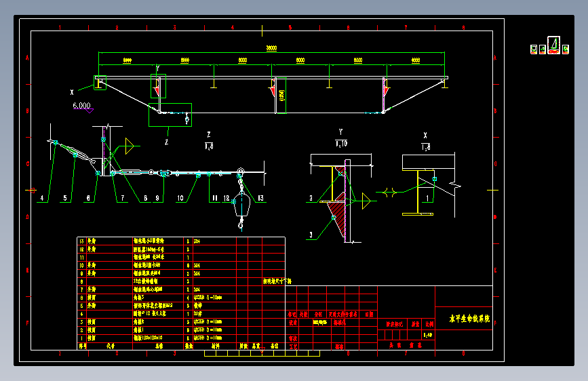Click the green Z detail rectangle on the truss
This screenshot has height=381, width=588.
coord(170,115)
